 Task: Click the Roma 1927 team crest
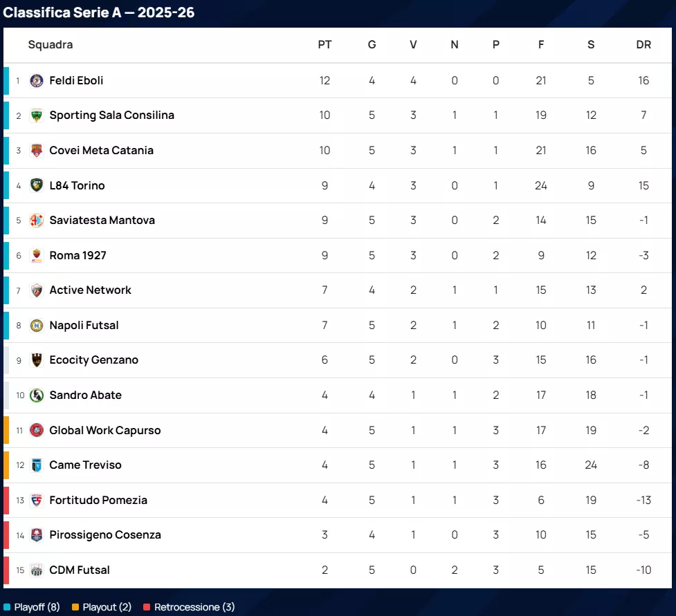(x=37, y=256)
